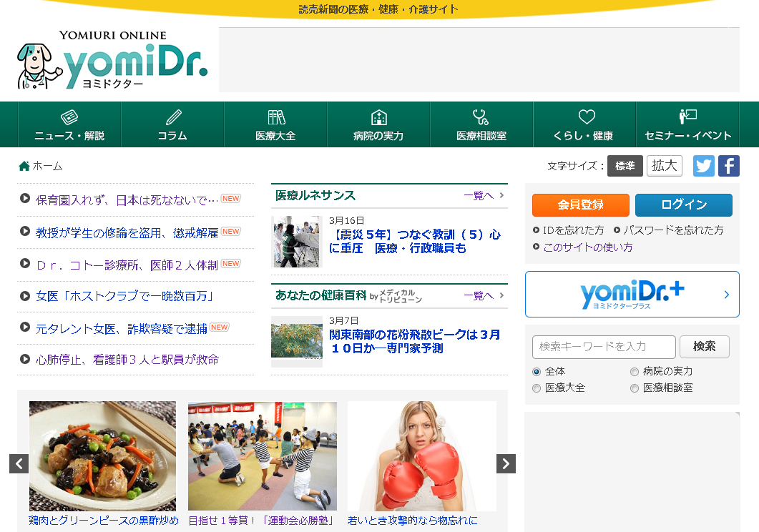Read 保育園入れず、日本は死なないで headline

(127, 199)
